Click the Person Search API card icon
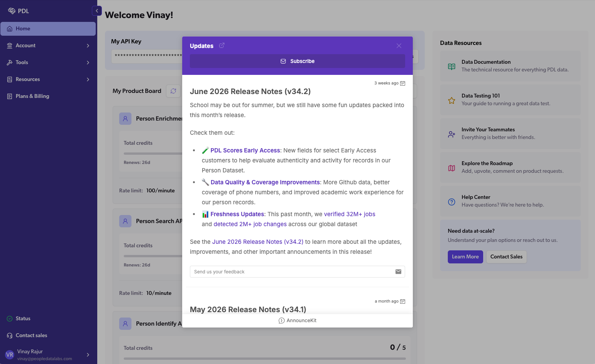Screen dimensions: 595x364 coord(125,221)
